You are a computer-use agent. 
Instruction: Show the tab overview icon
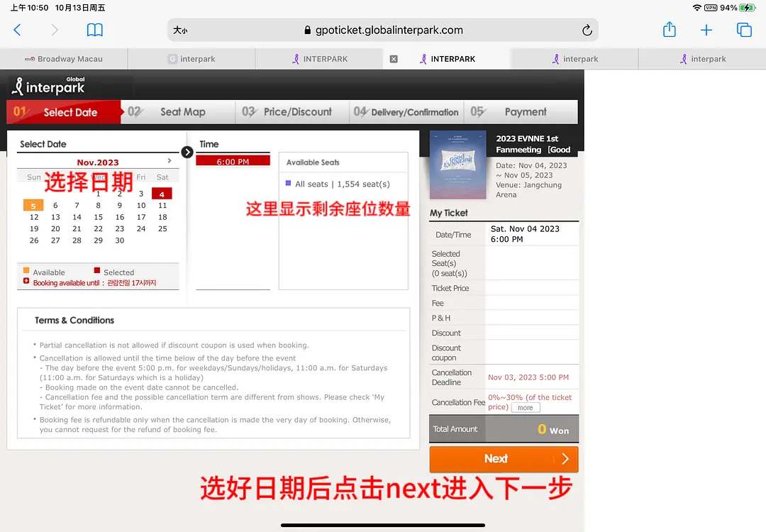(x=744, y=31)
